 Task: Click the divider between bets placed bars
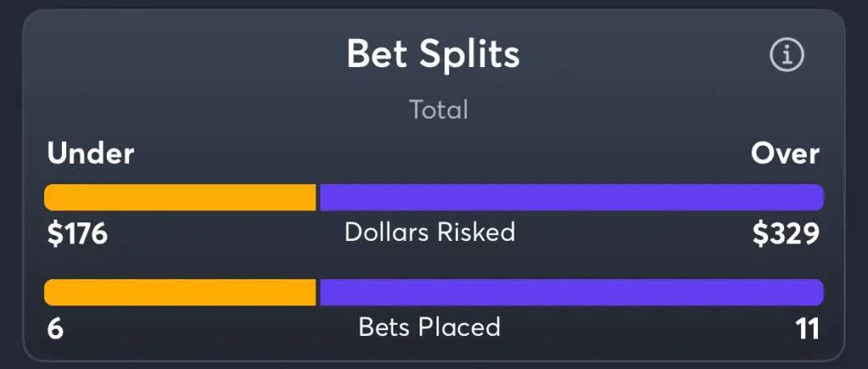click(318, 292)
